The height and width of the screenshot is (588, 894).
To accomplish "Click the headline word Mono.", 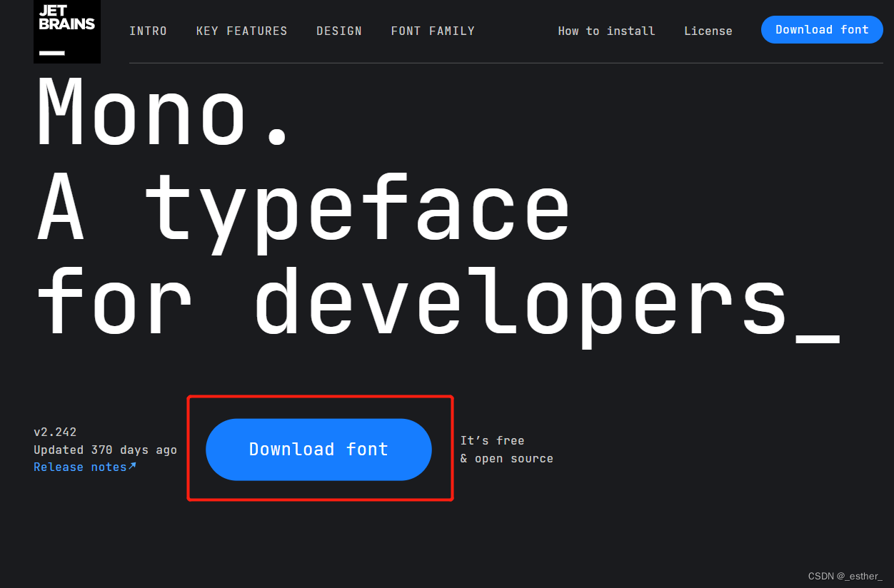I will click(164, 112).
